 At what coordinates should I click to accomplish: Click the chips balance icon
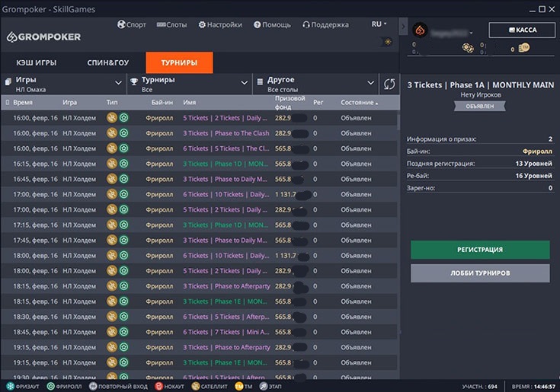[x=468, y=47]
